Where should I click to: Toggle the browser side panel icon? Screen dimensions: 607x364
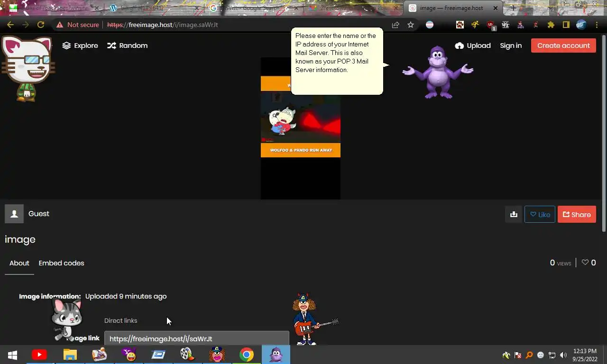566,25
